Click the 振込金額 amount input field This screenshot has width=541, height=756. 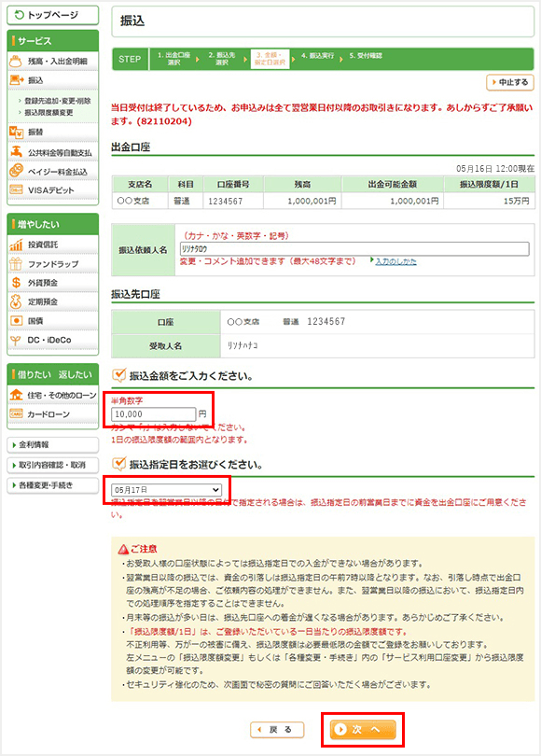tap(153, 414)
